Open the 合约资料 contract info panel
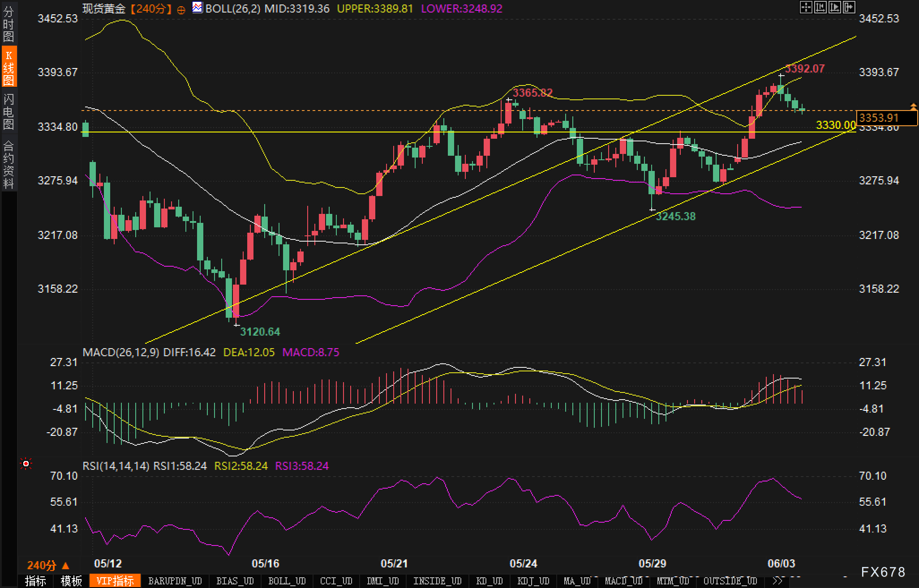Screen dimensions: 919x588 [9, 164]
